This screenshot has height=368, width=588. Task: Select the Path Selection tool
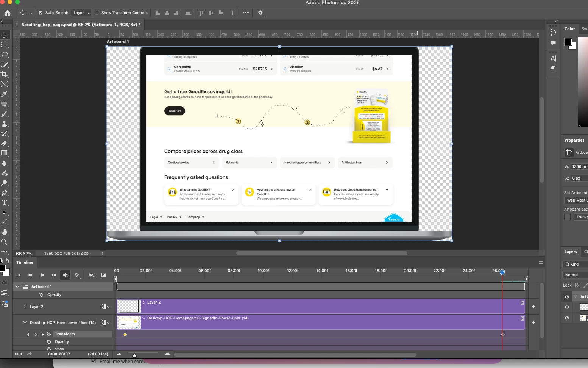5,212
